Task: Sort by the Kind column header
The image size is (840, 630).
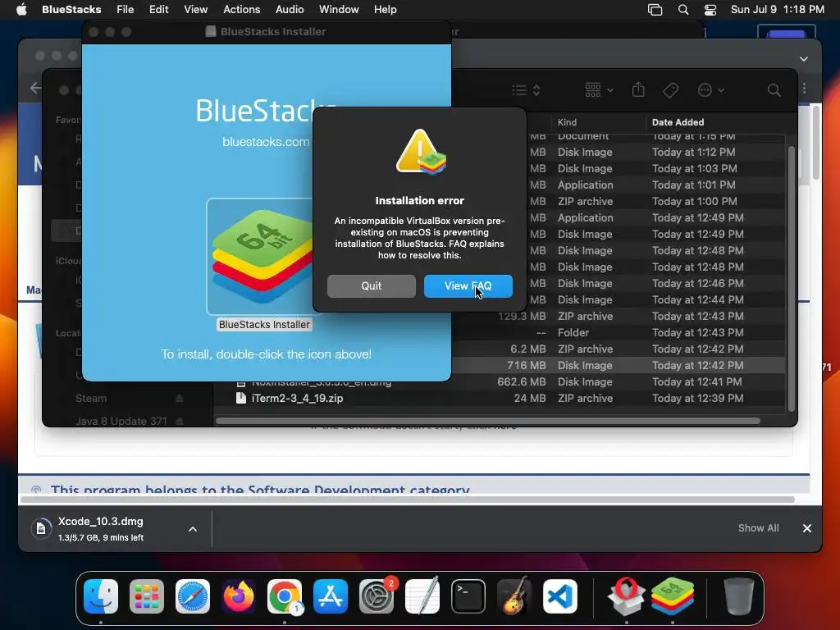Action: 567,122
